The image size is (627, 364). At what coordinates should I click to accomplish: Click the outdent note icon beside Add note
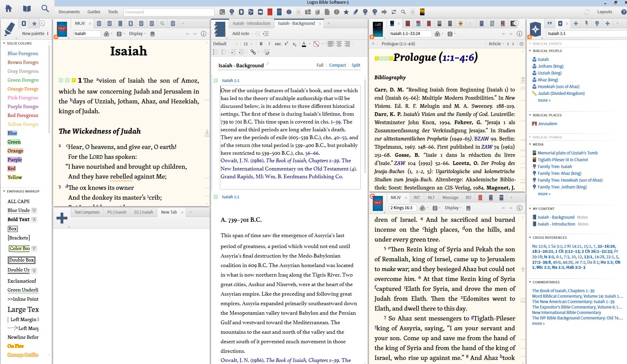[x=258, y=34]
